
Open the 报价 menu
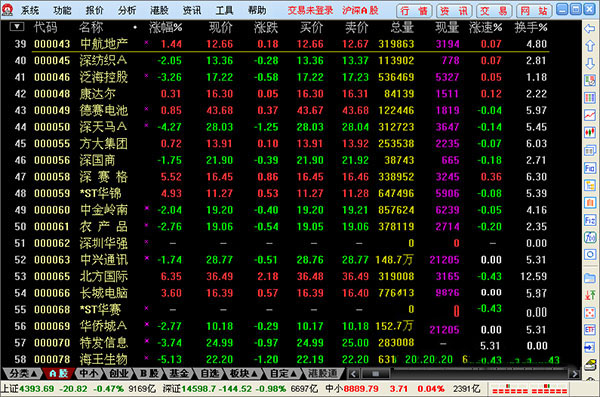95,10
